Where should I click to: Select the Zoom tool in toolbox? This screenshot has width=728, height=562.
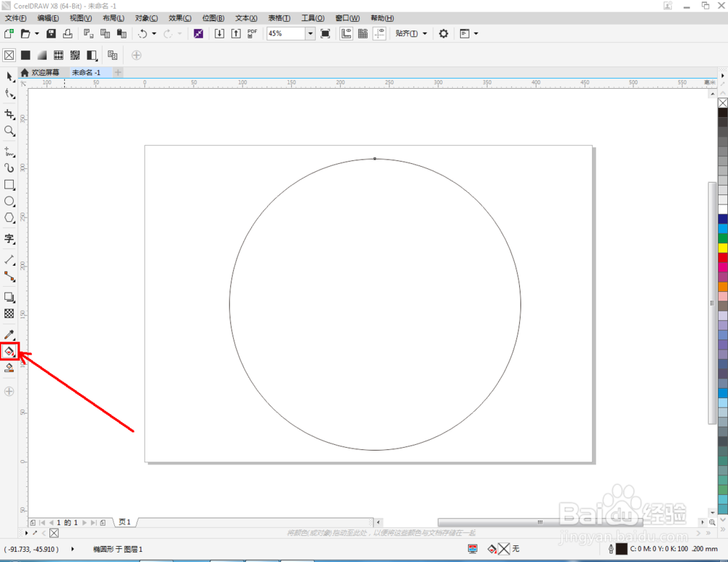pyautogui.click(x=9, y=131)
